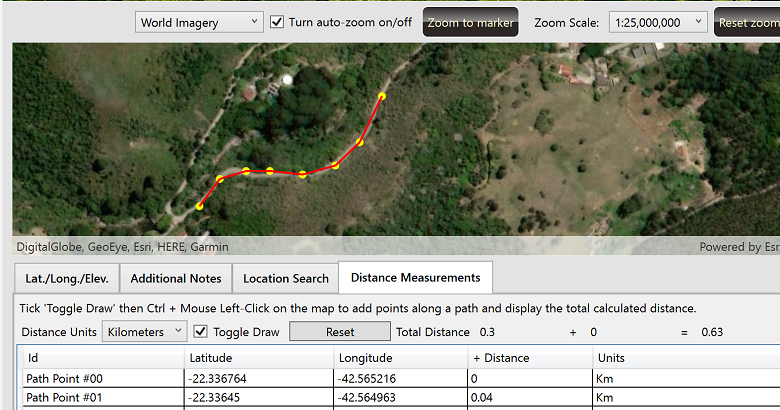Click the total result value 0.63
780x410 pixels.
(712, 332)
